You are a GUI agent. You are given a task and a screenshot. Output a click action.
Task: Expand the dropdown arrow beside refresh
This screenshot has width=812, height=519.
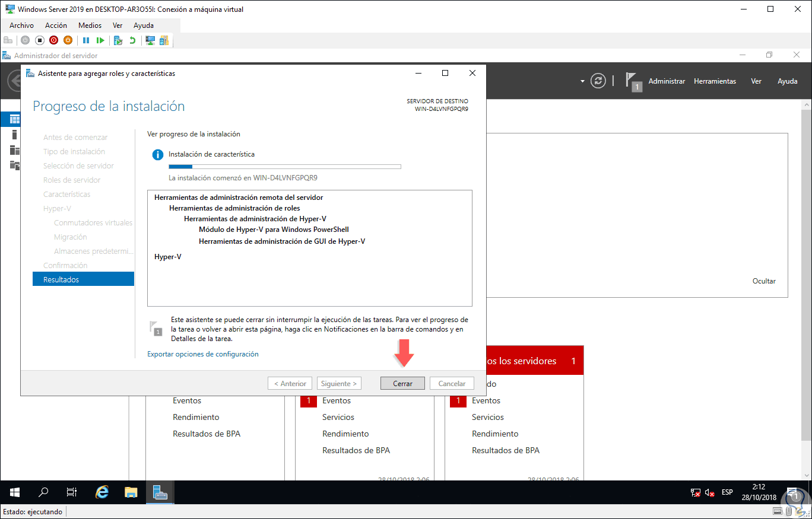click(583, 81)
